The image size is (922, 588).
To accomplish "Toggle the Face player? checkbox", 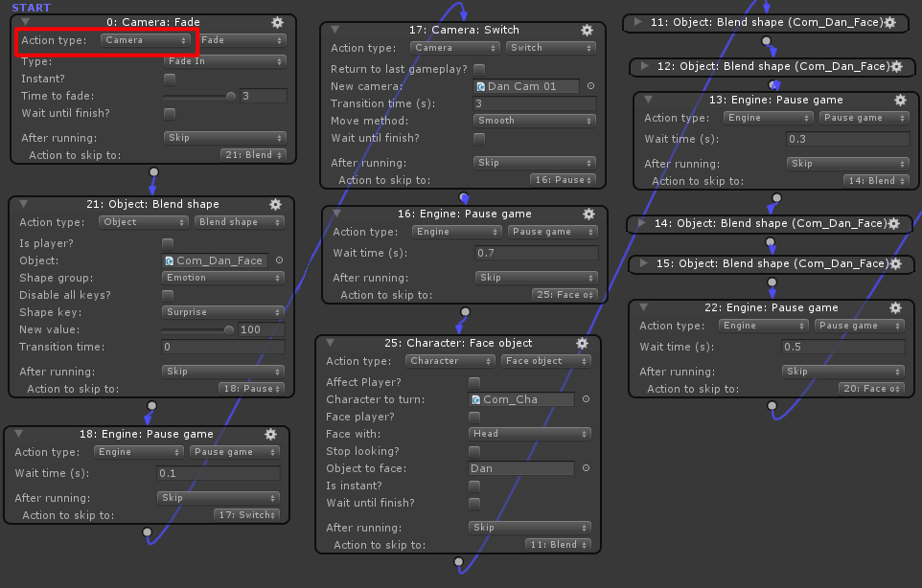I will pos(474,418).
